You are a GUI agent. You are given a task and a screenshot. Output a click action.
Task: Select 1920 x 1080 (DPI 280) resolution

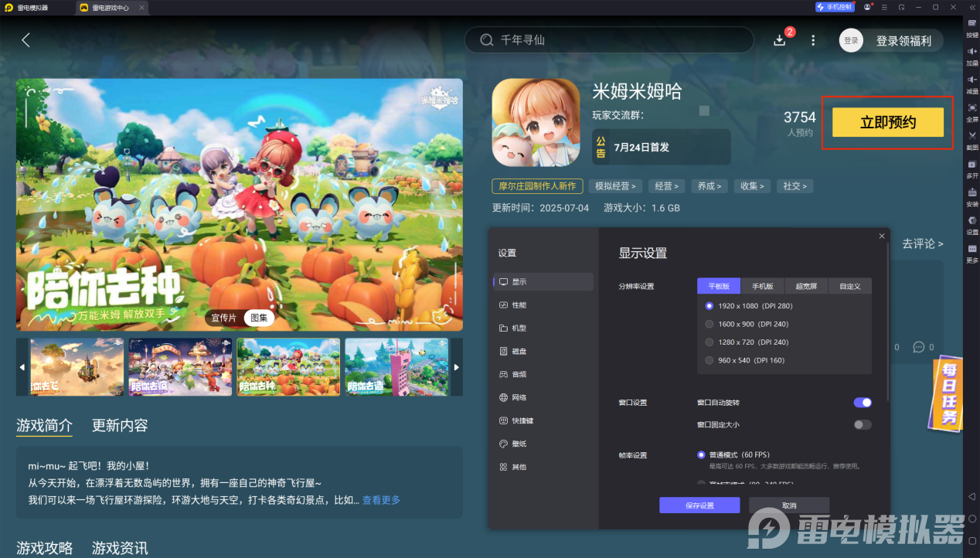(x=748, y=306)
